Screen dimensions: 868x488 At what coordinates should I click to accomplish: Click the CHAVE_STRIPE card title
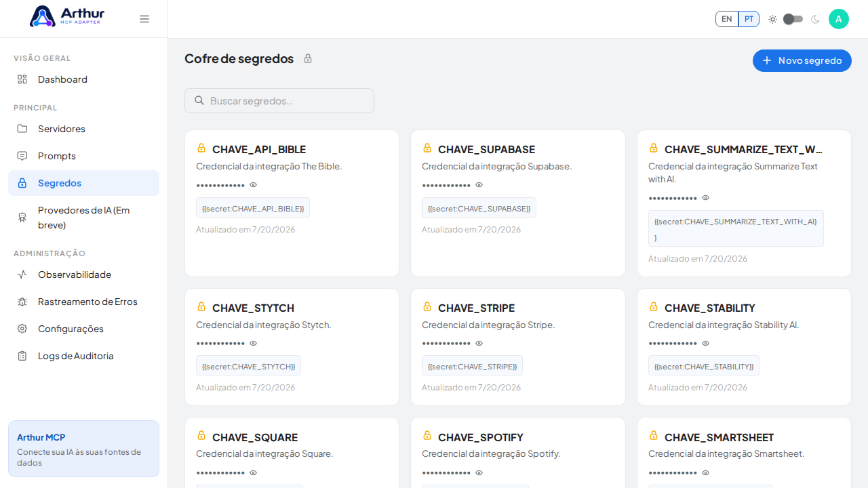coord(476,308)
